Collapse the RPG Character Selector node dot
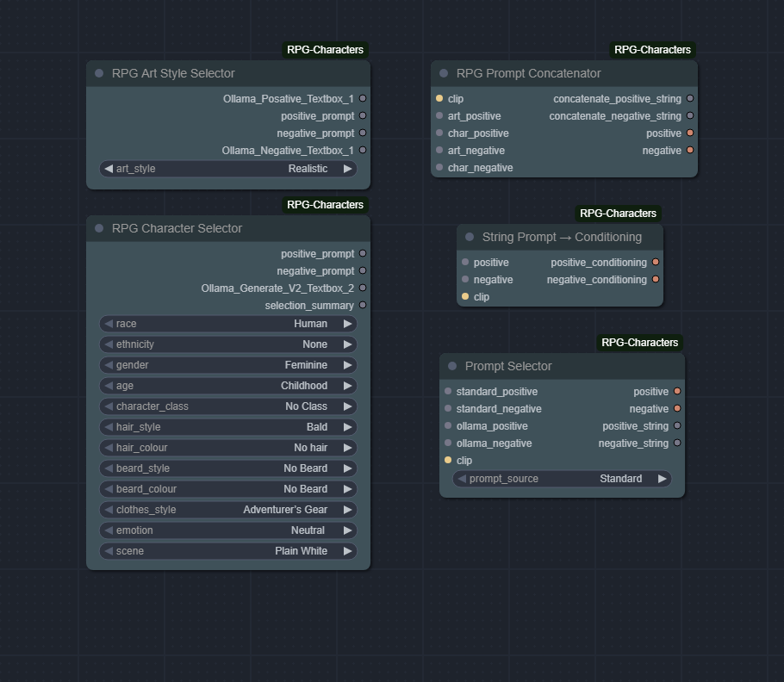784x682 pixels. coord(99,228)
